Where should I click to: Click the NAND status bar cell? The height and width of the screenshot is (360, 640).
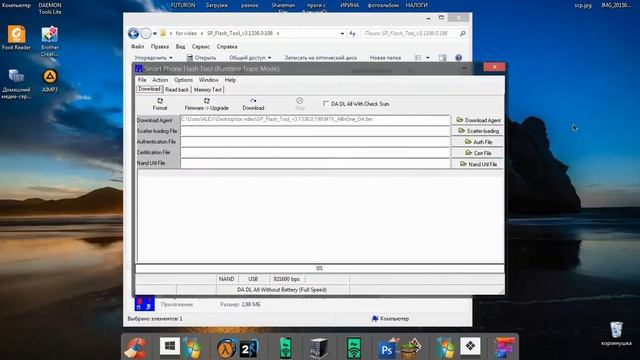pyautogui.click(x=227, y=279)
